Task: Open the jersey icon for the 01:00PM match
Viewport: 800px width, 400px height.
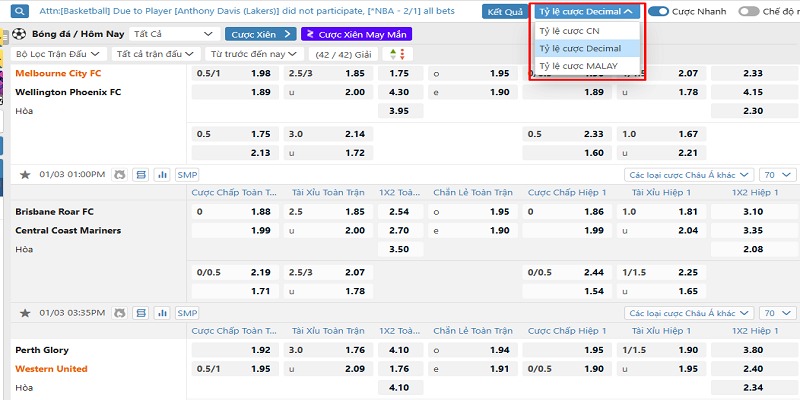Action: point(120,174)
